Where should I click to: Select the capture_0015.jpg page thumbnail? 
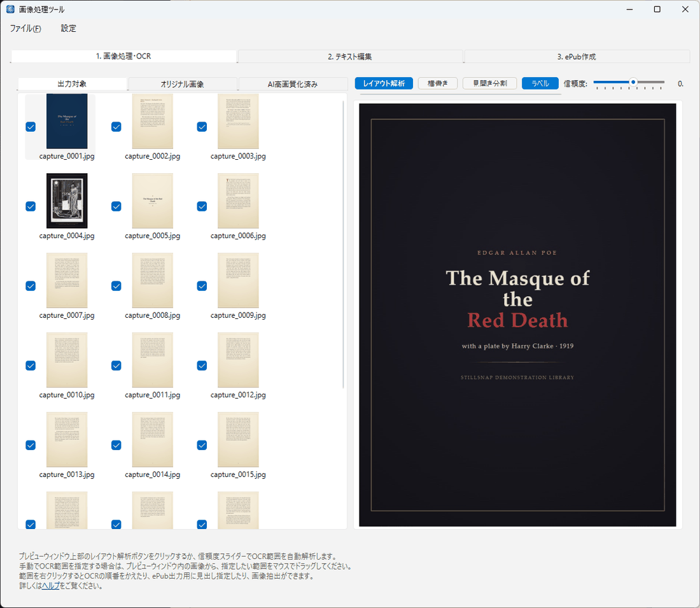click(239, 439)
